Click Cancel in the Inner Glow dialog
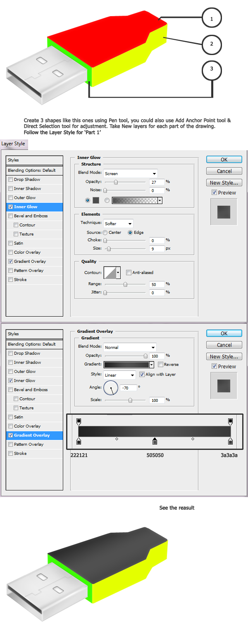Image resolution: width=248 pixels, height=644 pixels. (224, 171)
